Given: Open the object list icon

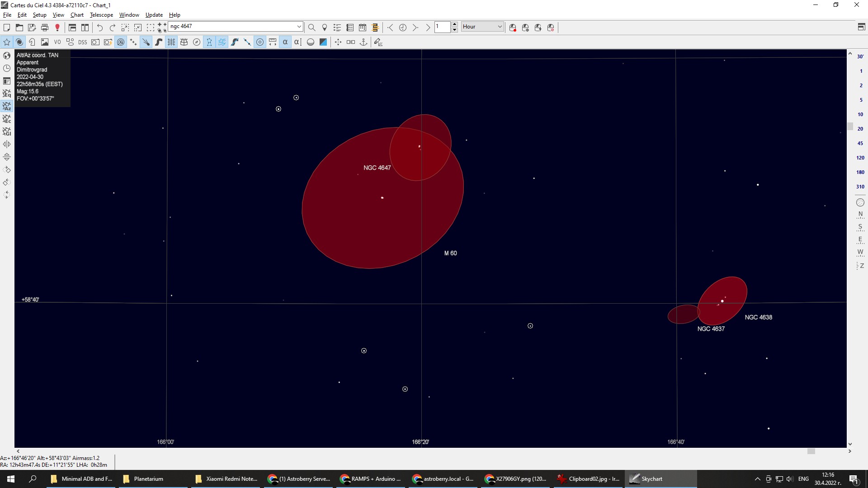Looking at the screenshot, I should click(x=337, y=28).
